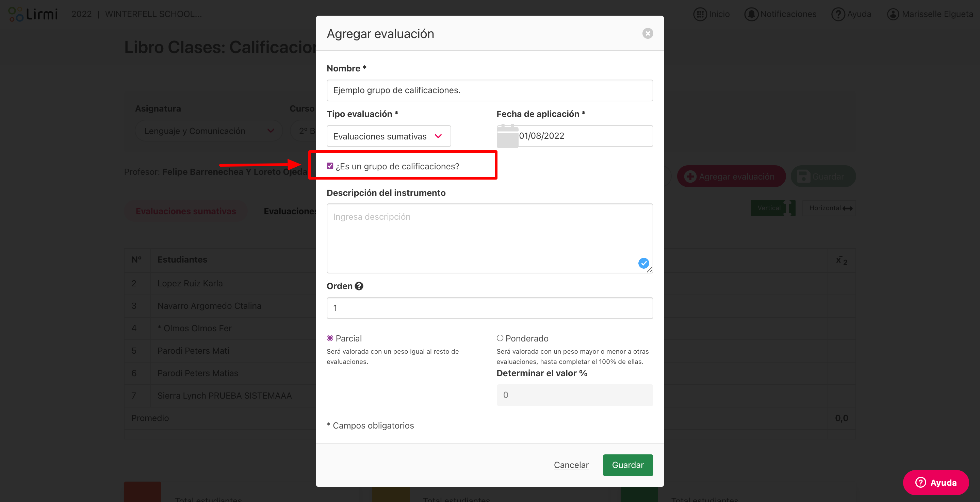Uncheck '¿Es un grupo de calificaciones?' checkbox
980x502 pixels.
pyautogui.click(x=330, y=166)
